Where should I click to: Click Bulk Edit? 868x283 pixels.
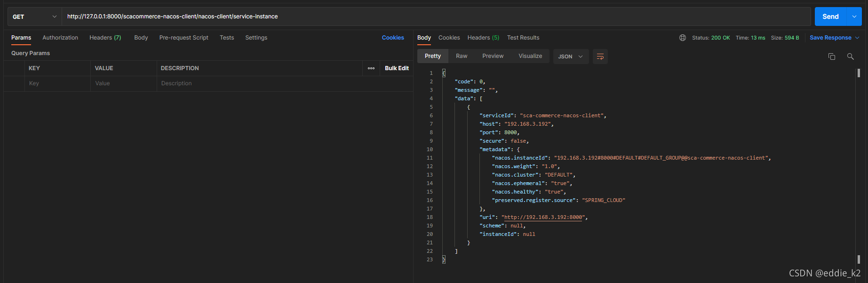[397, 68]
